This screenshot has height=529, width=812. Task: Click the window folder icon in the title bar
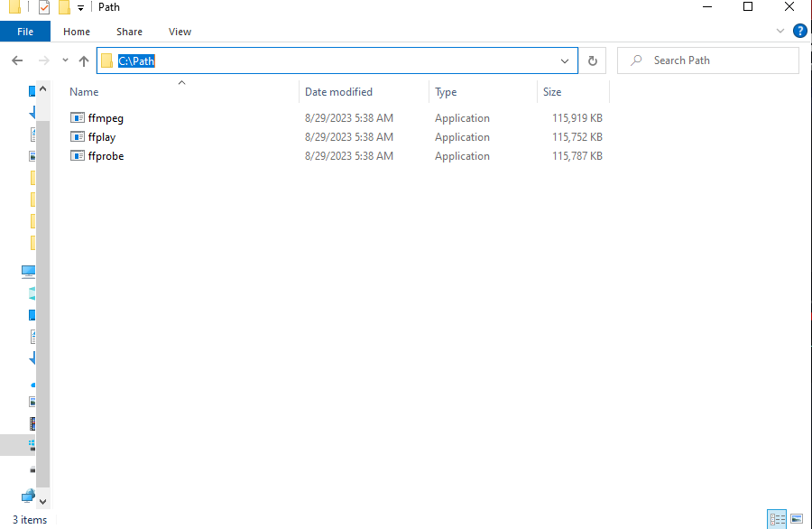tap(15, 6)
